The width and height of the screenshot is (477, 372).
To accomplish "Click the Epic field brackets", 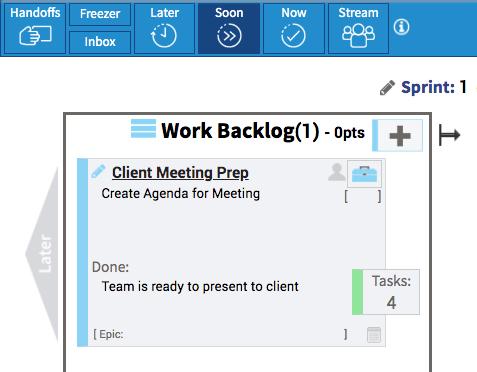I will (220, 334).
